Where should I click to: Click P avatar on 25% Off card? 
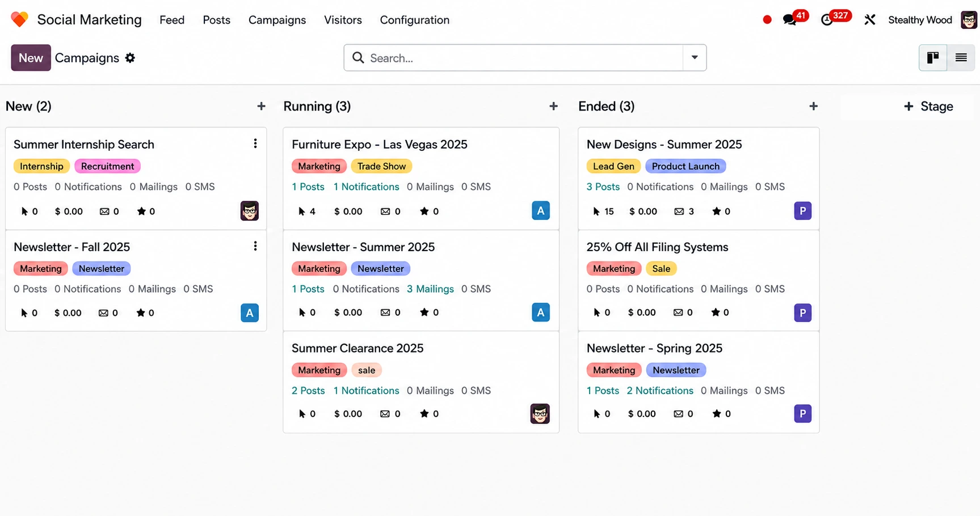(802, 313)
